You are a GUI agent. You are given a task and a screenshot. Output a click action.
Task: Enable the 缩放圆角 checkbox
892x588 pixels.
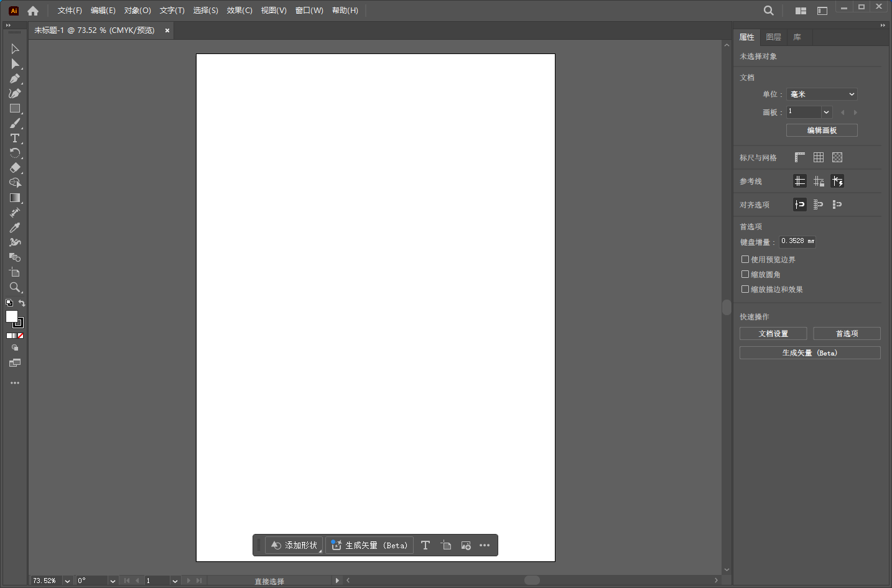(x=745, y=274)
